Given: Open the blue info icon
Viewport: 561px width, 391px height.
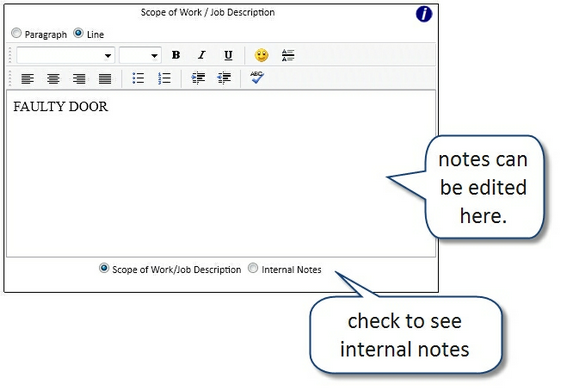Looking at the screenshot, I should [x=424, y=14].
